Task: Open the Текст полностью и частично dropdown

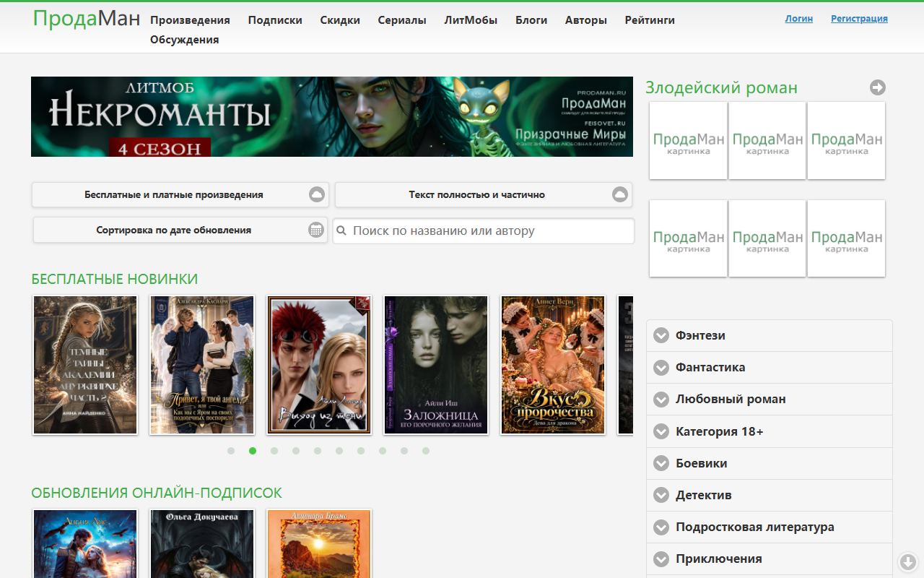Action: coord(484,194)
